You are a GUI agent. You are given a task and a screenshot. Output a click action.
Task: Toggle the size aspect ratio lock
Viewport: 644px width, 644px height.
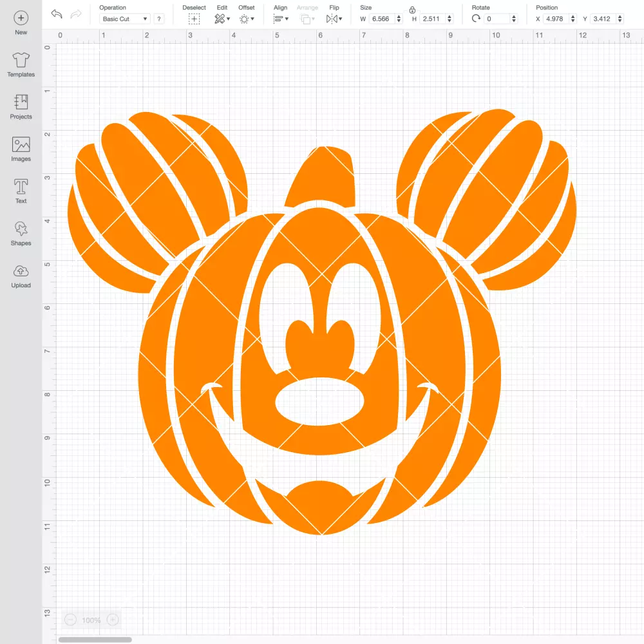pyautogui.click(x=412, y=10)
